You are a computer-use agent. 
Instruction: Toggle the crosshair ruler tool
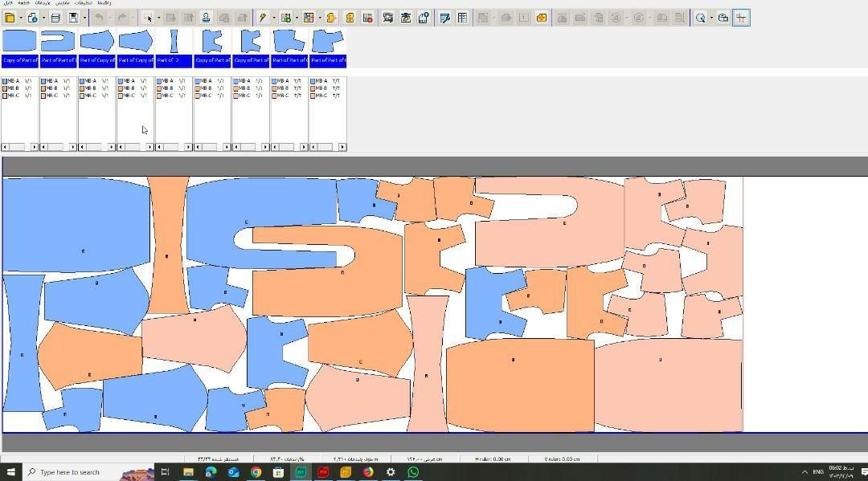click(741, 18)
